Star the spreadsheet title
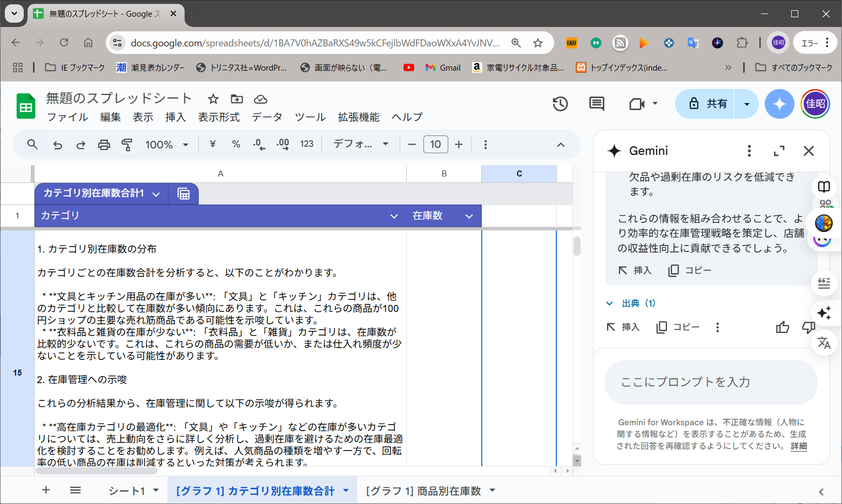Image resolution: width=842 pixels, height=504 pixels. click(213, 99)
